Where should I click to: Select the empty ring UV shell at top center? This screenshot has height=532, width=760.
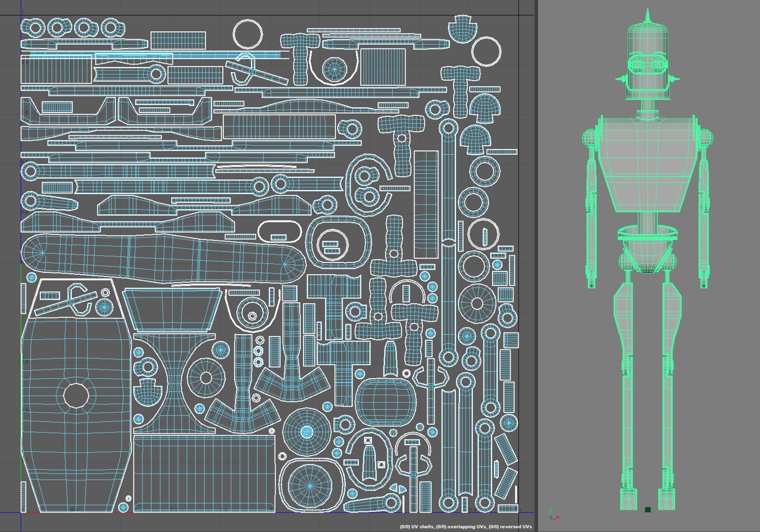coord(247,34)
